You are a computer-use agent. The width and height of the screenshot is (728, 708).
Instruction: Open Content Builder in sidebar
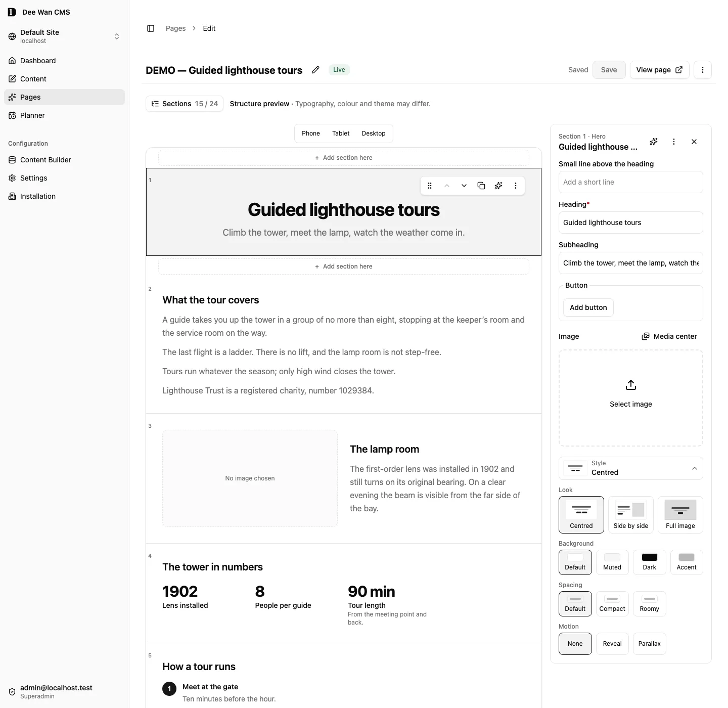point(64,160)
